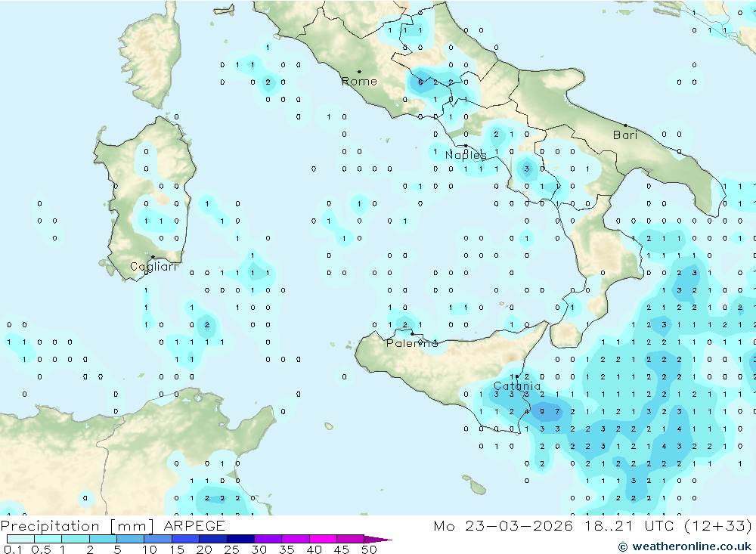Viewport: 756px width, 554px height.
Task: Click the Palermo city dot marker
Action: (412, 333)
